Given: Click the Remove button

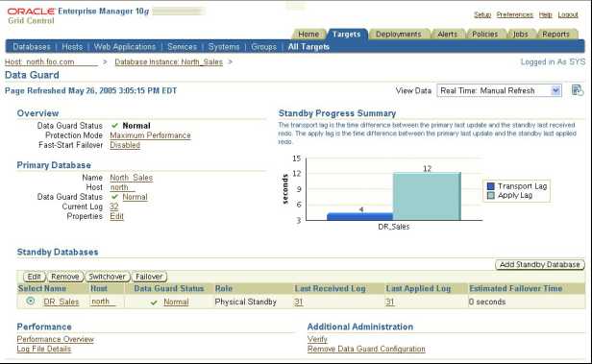Looking at the screenshot, I should (x=65, y=277).
